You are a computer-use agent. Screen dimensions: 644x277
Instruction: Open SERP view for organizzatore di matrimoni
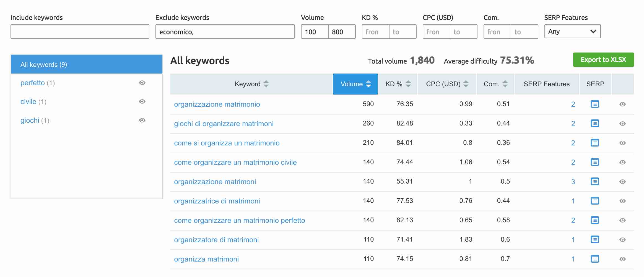point(595,240)
